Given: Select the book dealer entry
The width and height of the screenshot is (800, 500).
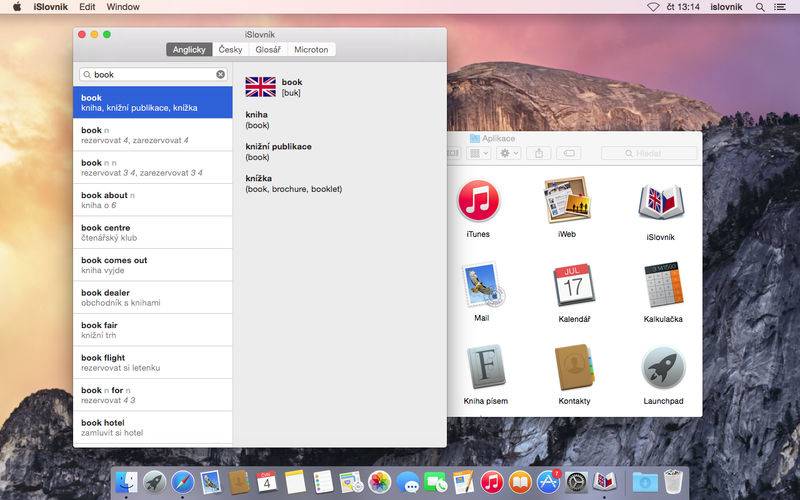Looking at the screenshot, I should [153, 297].
